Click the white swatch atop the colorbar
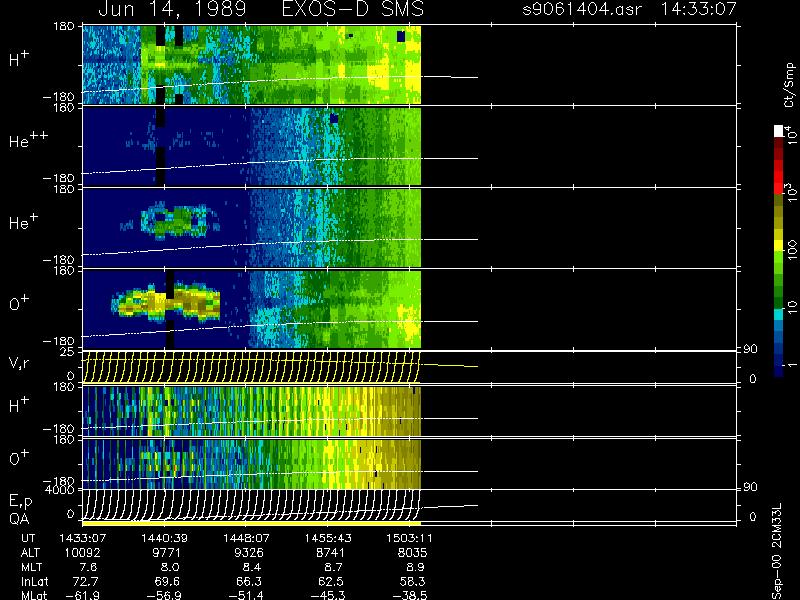The image size is (800, 600). coord(779,131)
